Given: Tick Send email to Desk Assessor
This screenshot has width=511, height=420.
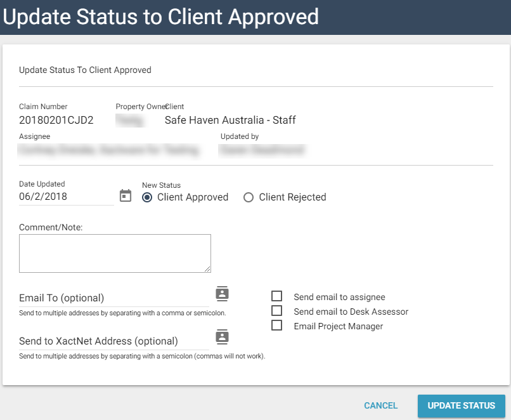Looking at the screenshot, I should 276,311.
